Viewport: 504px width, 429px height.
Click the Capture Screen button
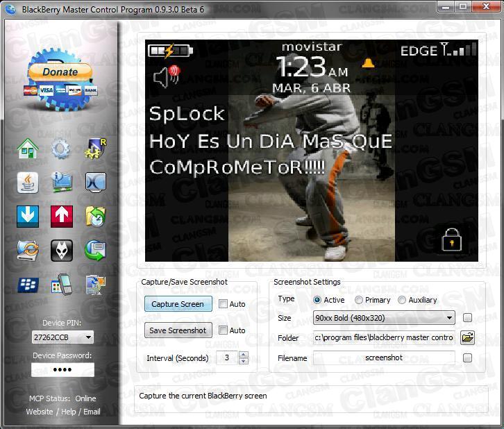tap(178, 304)
